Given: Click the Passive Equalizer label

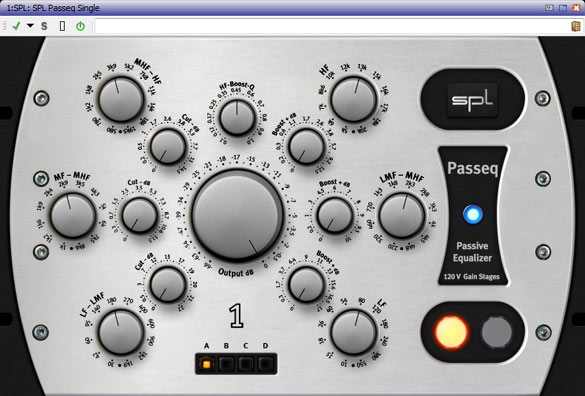Looking at the screenshot, I should (x=472, y=252).
